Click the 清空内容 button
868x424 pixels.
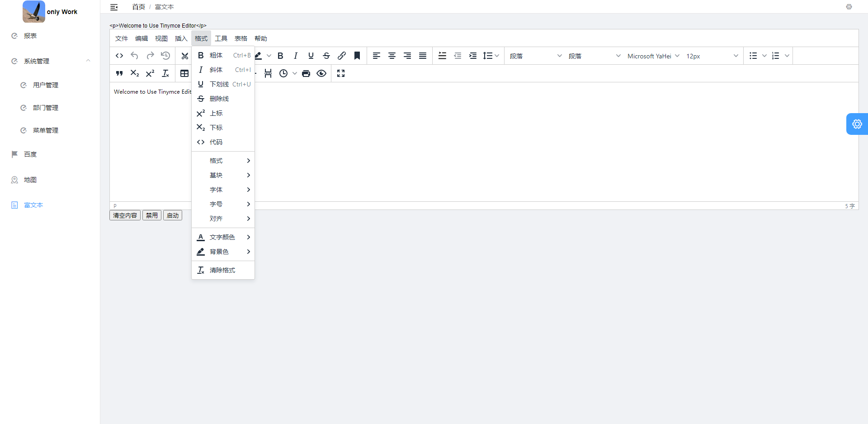pyautogui.click(x=125, y=215)
